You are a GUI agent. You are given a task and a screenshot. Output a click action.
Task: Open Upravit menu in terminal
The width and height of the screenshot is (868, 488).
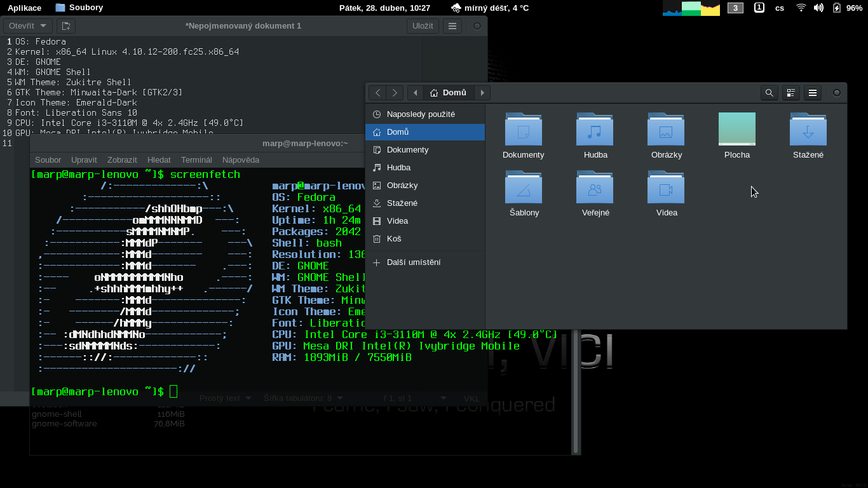[x=84, y=160]
